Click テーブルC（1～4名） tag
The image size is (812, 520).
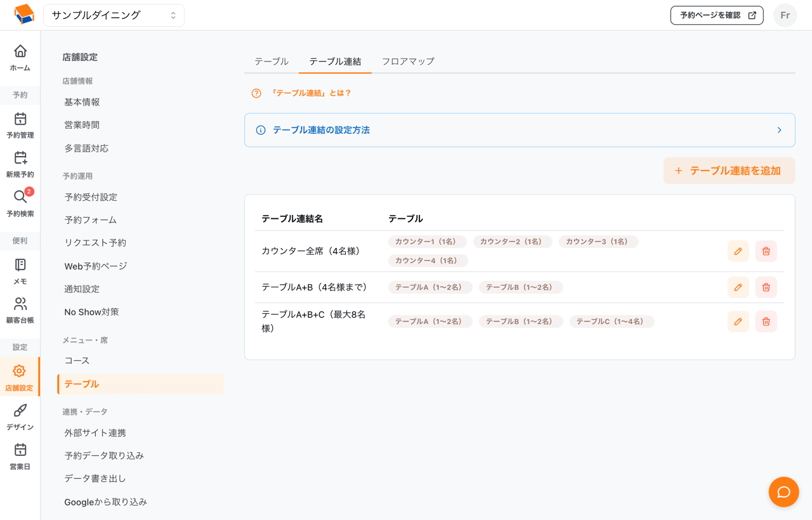click(611, 322)
